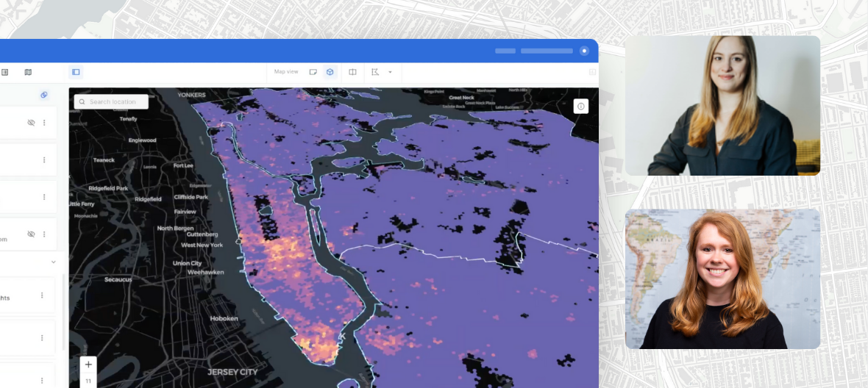868x388 pixels.
Task: Show the first hidden layer via eye icon
Action: [31, 123]
